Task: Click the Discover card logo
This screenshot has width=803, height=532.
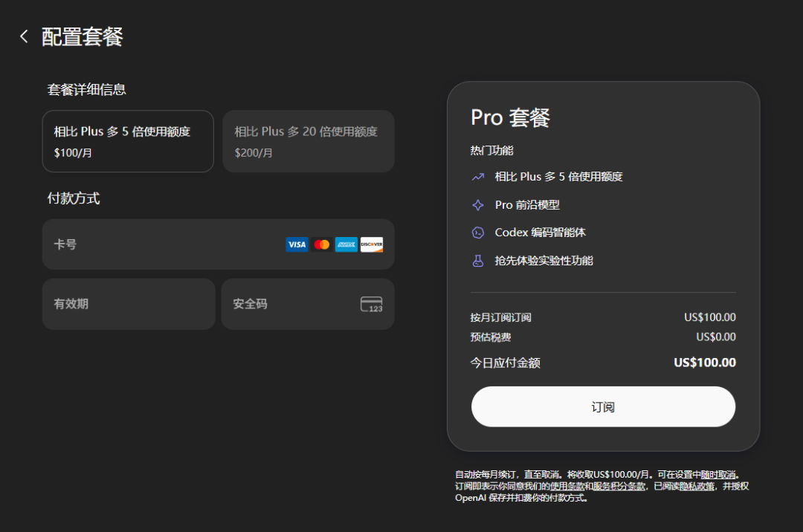Action: click(x=371, y=244)
